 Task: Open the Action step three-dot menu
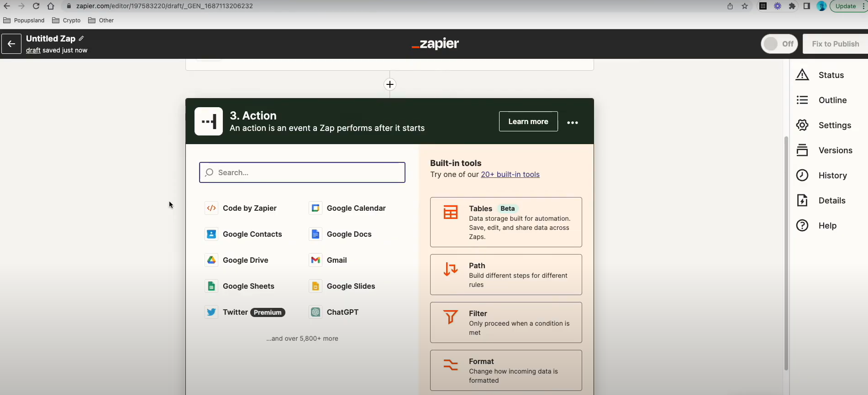(x=573, y=122)
